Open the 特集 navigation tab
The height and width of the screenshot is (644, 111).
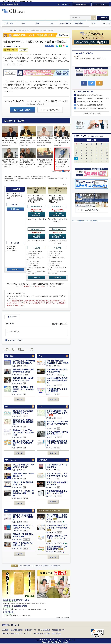coord(93,23)
